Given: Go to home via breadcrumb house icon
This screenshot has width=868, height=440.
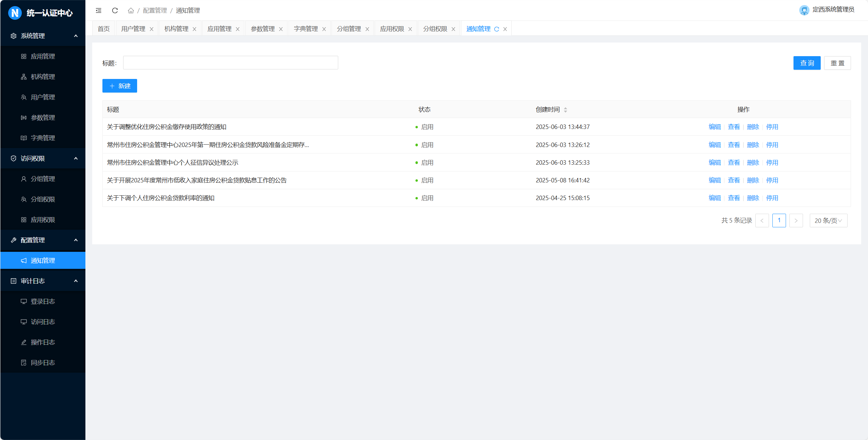Looking at the screenshot, I should tap(131, 11).
